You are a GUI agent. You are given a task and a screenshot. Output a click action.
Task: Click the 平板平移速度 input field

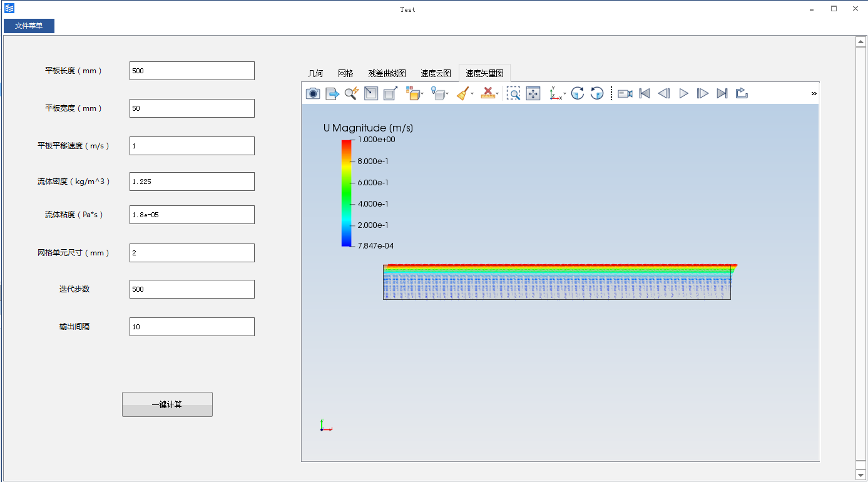click(x=192, y=146)
